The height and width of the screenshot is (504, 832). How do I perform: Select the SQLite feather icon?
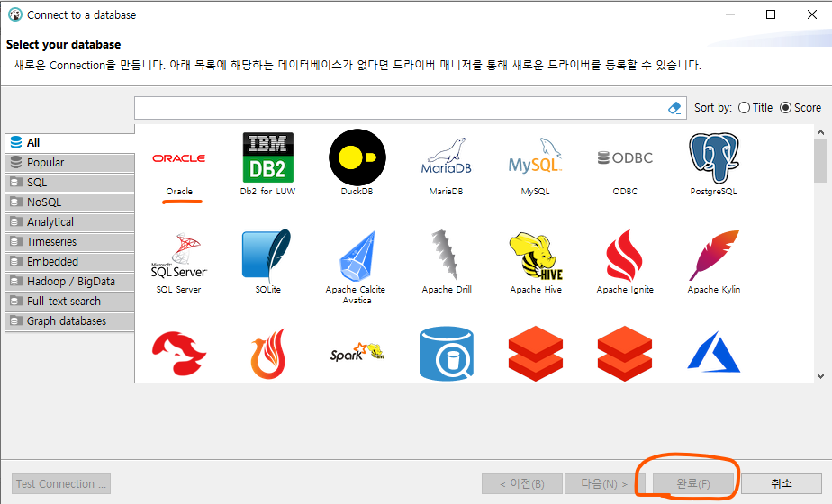tap(267, 255)
